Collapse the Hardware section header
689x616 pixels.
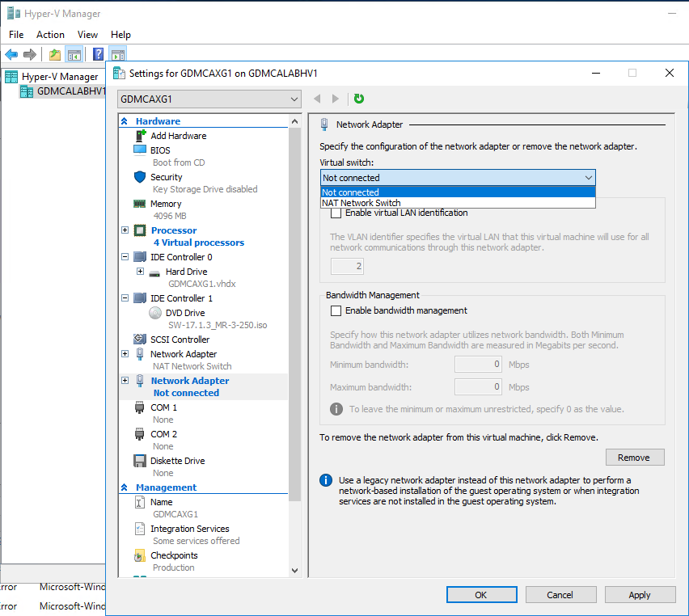click(125, 121)
